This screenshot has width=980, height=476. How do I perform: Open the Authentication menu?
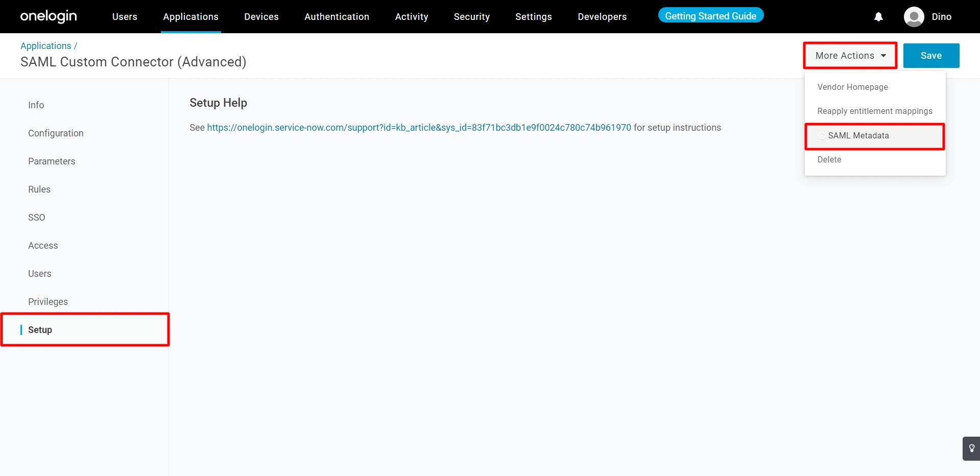point(337,17)
